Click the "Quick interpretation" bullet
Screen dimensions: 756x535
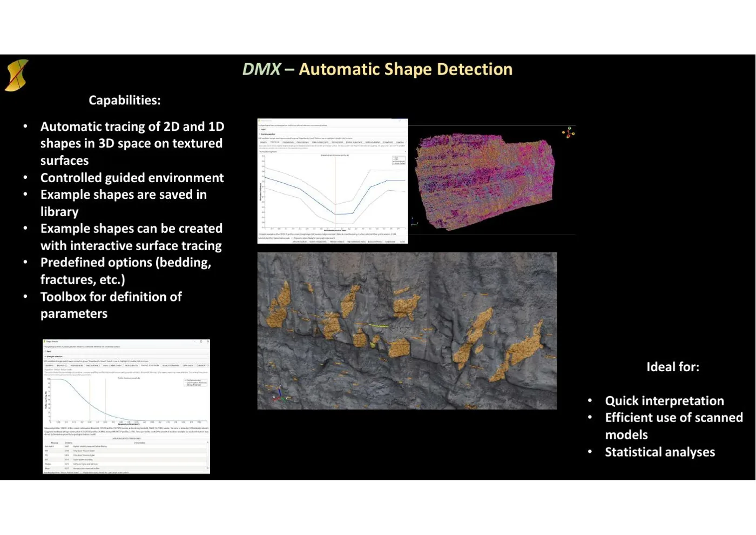tap(664, 401)
